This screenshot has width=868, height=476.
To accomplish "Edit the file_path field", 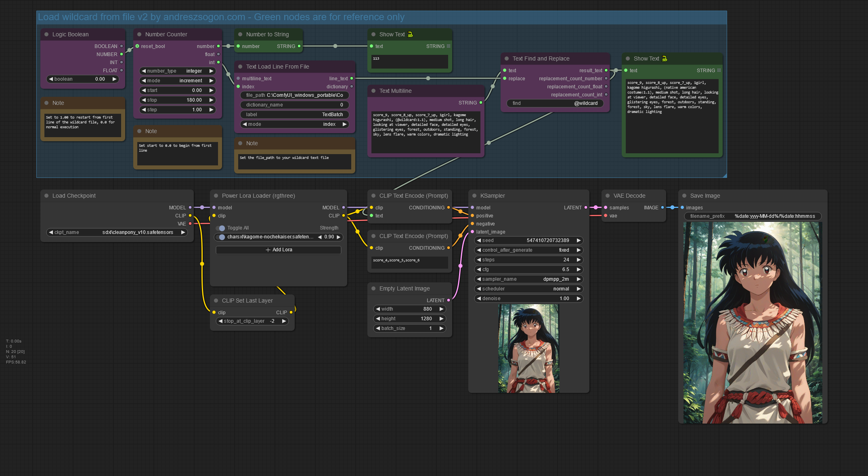I will point(295,95).
